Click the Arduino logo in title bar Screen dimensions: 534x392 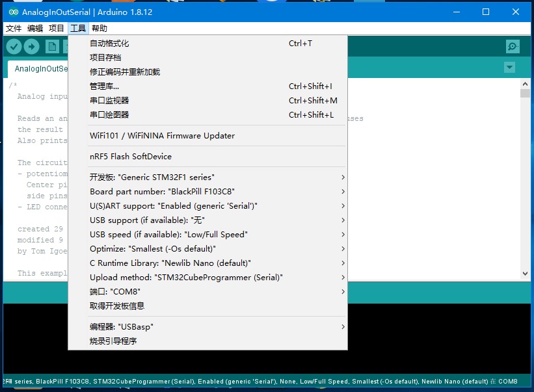[x=14, y=12]
